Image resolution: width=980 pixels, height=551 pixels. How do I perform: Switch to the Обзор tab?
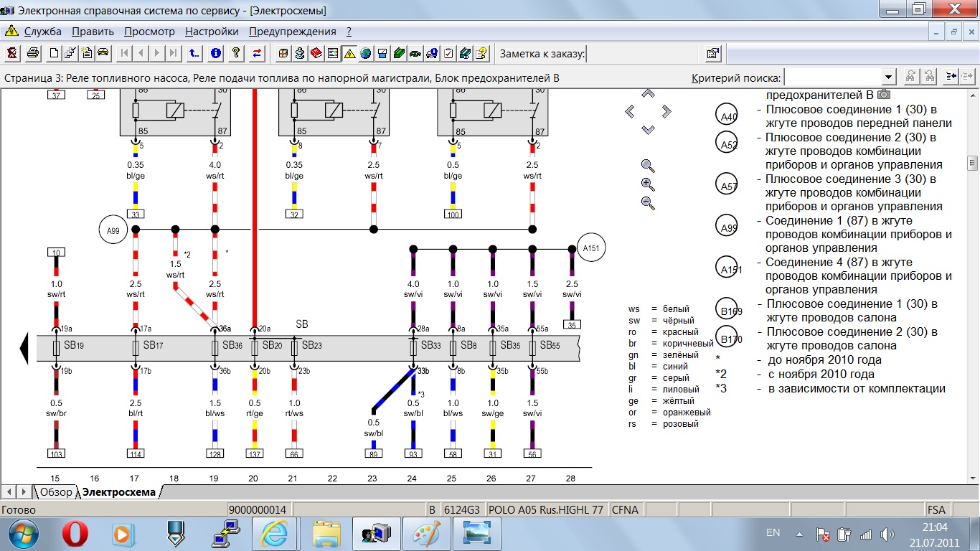(56, 491)
